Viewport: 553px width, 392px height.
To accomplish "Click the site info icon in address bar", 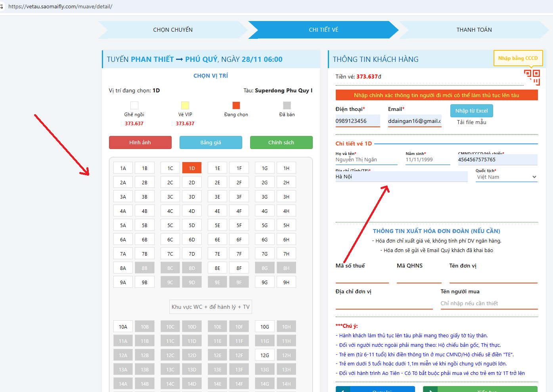I will (x=2, y=7).
